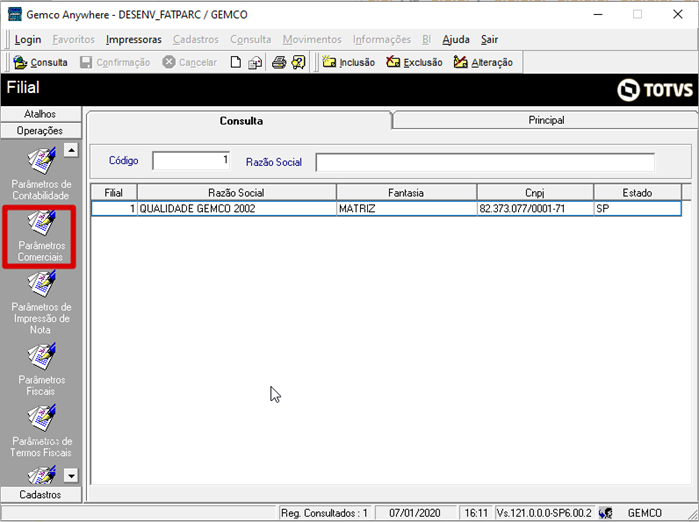Expand the Cadastros sidebar section
The height and width of the screenshot is (522, 699).
[x=41, y=494]
